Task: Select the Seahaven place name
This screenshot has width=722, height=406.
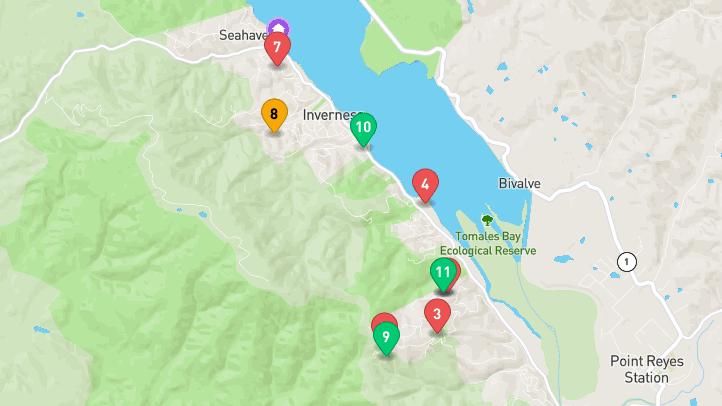Action: click(x=243, y=35)
